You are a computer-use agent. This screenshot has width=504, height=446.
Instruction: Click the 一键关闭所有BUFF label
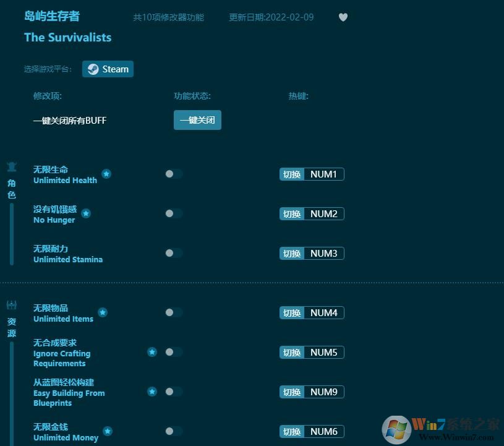(x=70, y=121)
